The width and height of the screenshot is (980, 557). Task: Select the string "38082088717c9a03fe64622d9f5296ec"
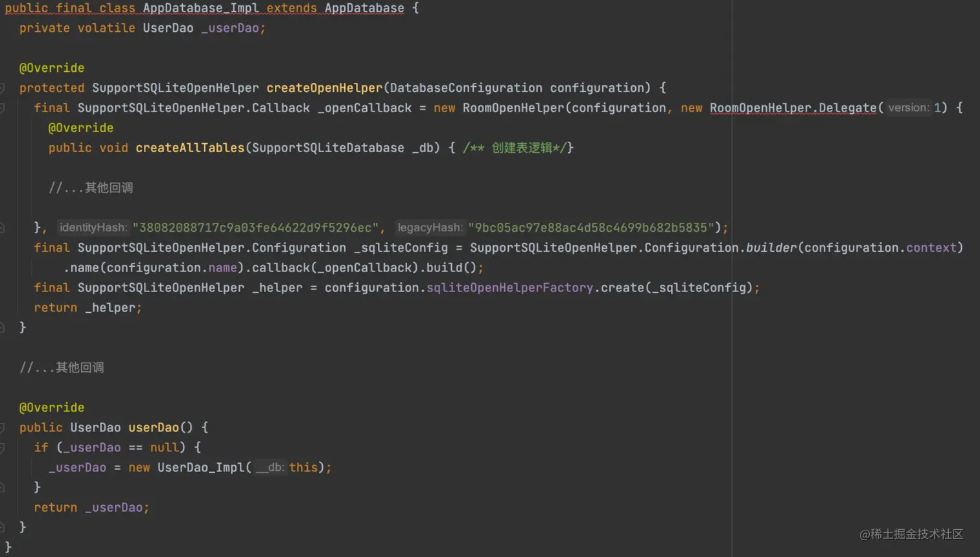click(x=255, y=228)
